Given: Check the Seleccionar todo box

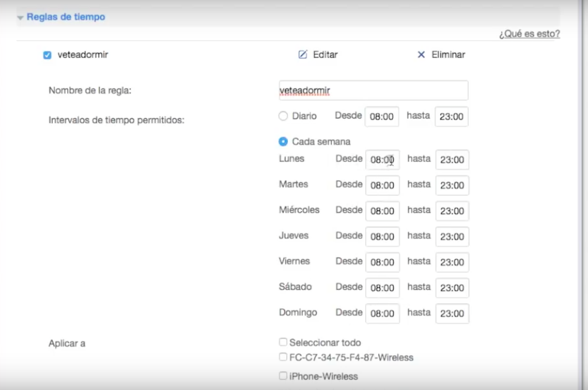Looking at the screenshot, I should tap(283, 341).
